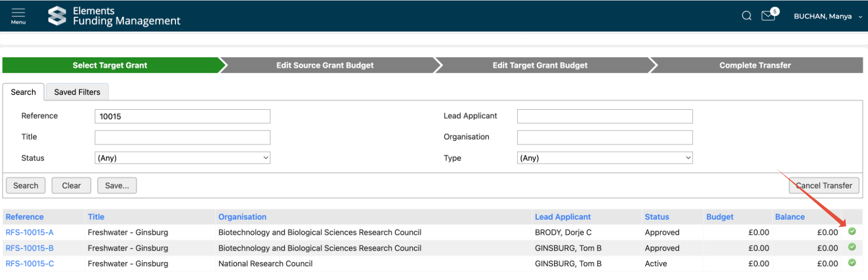The width and height of the screenshot is (868, 280).
Task: Open the search magnifier icon
Action: 746,16
